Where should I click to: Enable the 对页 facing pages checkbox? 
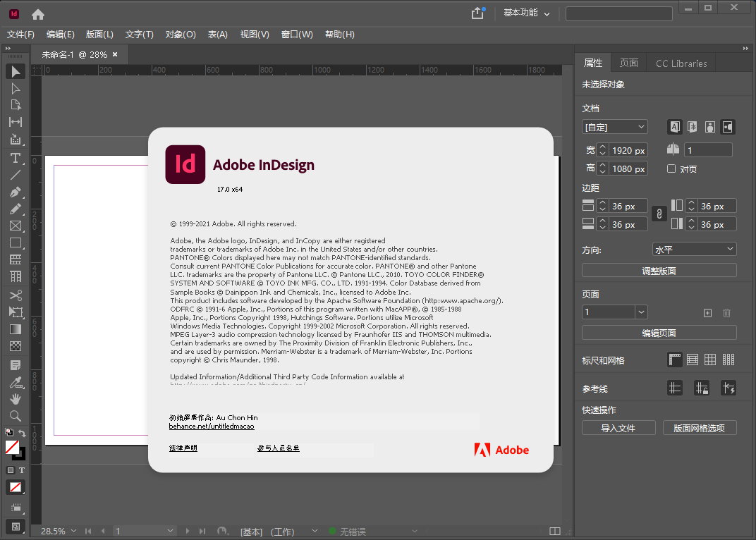pos(671,169)
